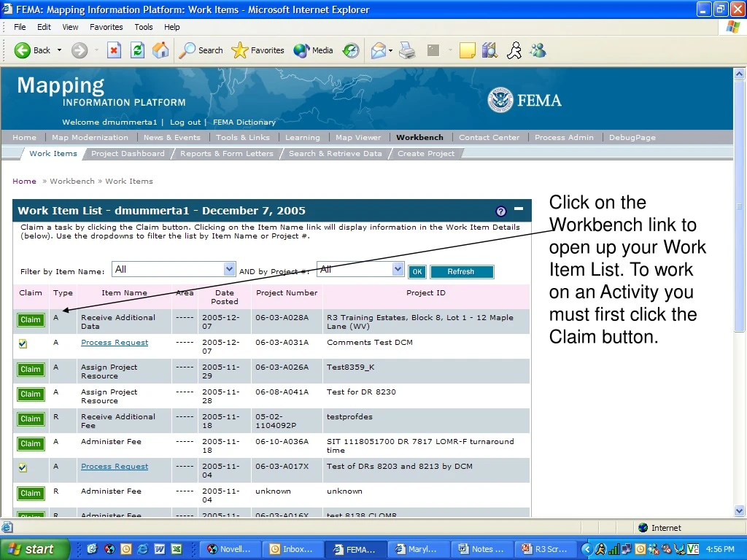Image resolution: width=747 pixels, height=560 pixels.
Task: Open the Search & Retrieve Data tab
Action: [336, 153]
